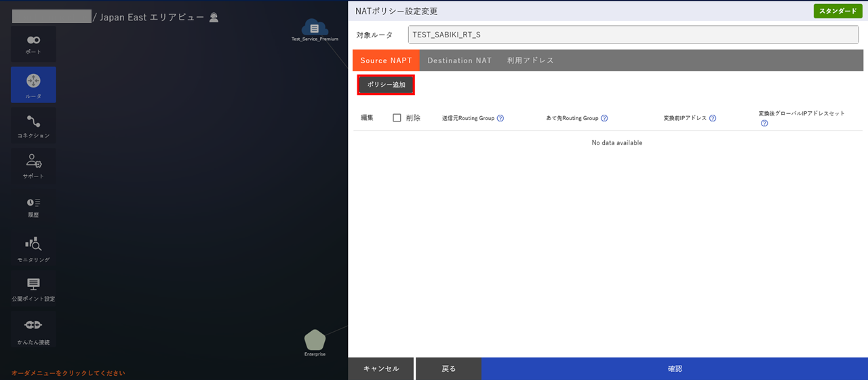Open the 公開ポイント設定 sidebar icon
The width and height of the screenshot is (868, 380).
pyautogui.click(x=33, y=289)
